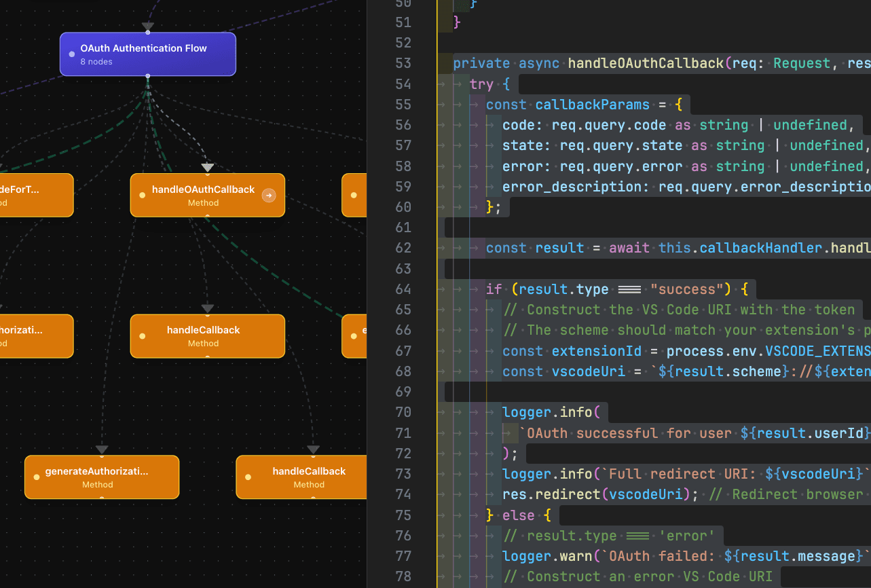The width and height of the screenshot is (871, 588).
Task: Click the yellow dot on the right-edge partial node
Action: [354, 195]
